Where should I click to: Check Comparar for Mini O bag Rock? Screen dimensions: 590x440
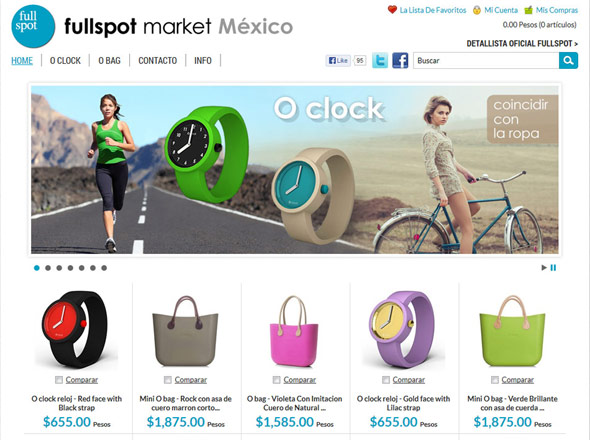[x=168, y=380]
